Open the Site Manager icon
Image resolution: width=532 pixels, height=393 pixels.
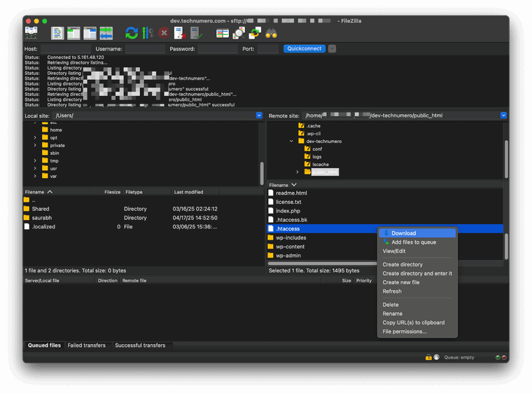31,34
